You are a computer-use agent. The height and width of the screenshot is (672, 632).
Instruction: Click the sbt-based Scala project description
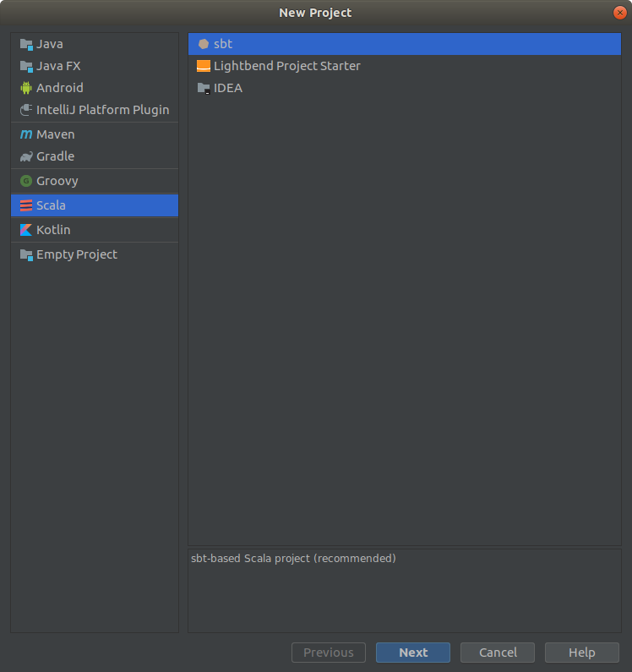293,559
